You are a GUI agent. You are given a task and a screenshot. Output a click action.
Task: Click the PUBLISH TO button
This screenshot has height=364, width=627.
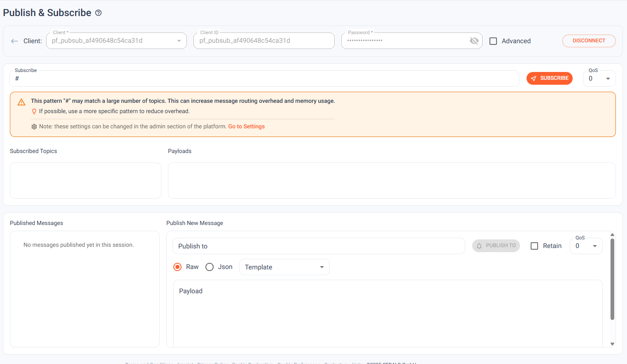(496, 246)
